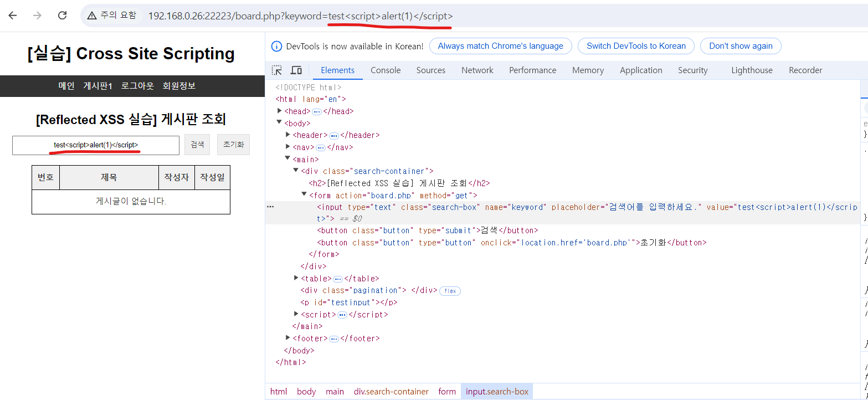Viewport: 868px width, 400px height.
Task: Collapse the main element node
Action: pos(288,159)
